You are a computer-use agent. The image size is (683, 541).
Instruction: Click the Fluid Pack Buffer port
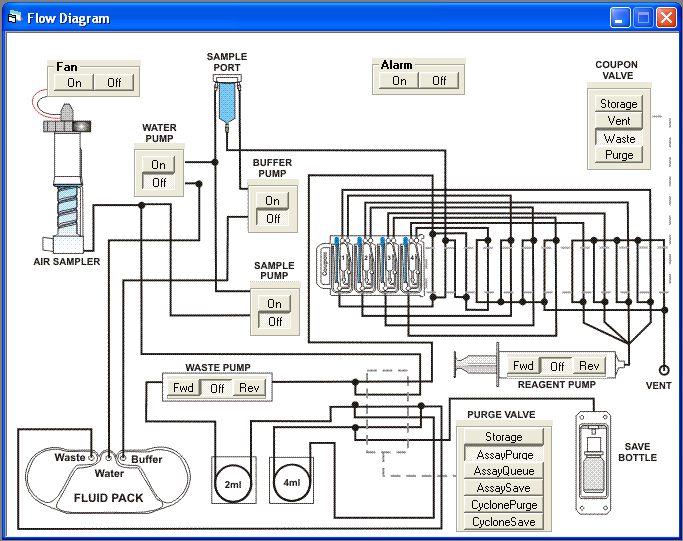pyautogui.click(x=123, y=458)
